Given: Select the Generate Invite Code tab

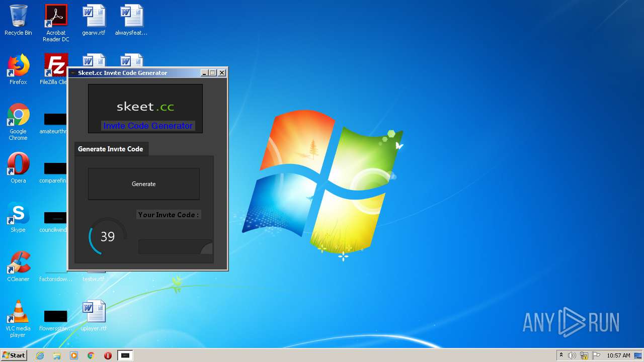Looking at the screenshot, I should tap(111, 149).
